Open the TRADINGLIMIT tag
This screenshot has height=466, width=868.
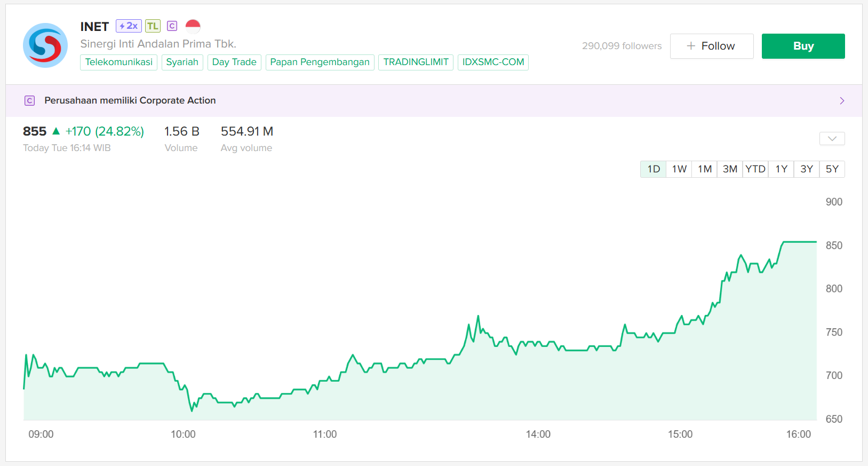pyautogui.click(x=416, y=62)
